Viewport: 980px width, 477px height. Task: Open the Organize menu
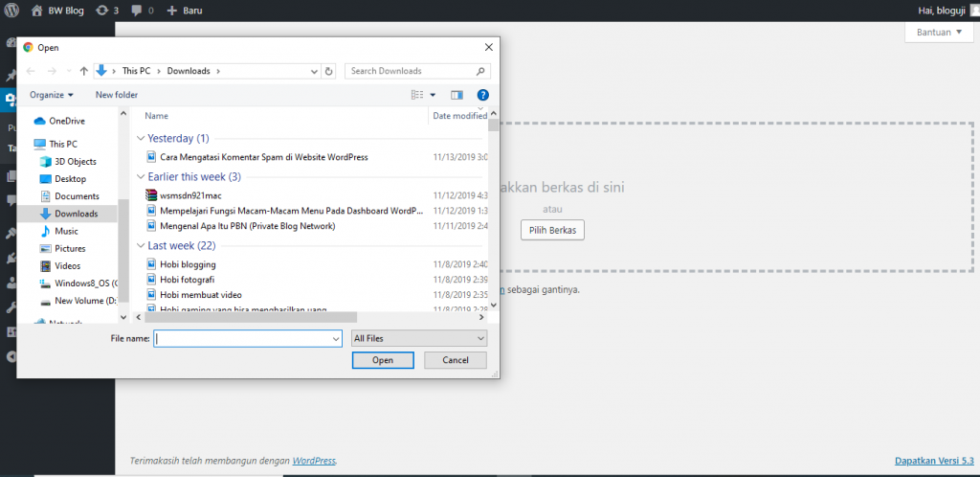(52, 95)
